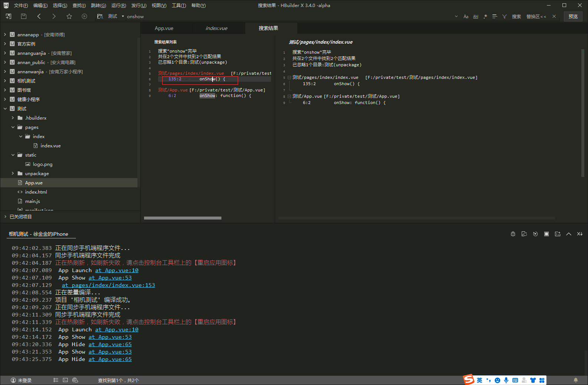Click the rerun play icon in console
This screenshot has height=385, width=588.
535,234
